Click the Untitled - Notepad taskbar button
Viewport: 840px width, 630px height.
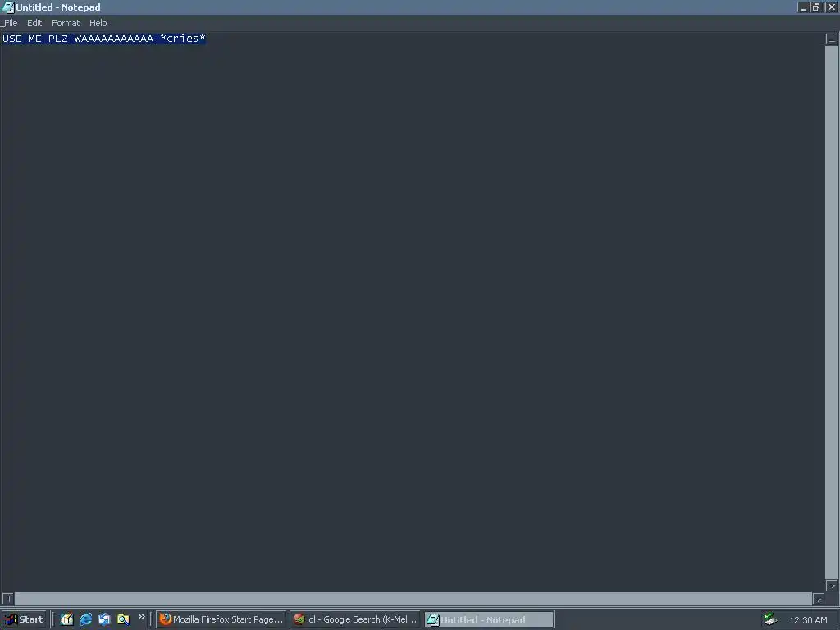click(x=489, y=620)
